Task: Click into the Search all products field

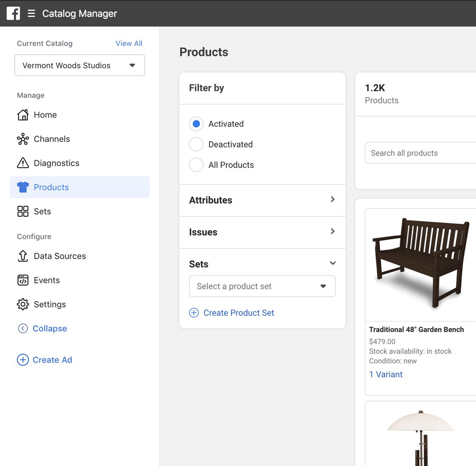Action: coord(420,153)
